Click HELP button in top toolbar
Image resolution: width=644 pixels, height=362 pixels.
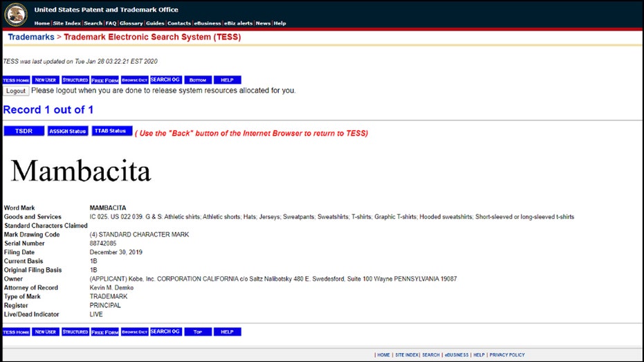click(227, 80)
